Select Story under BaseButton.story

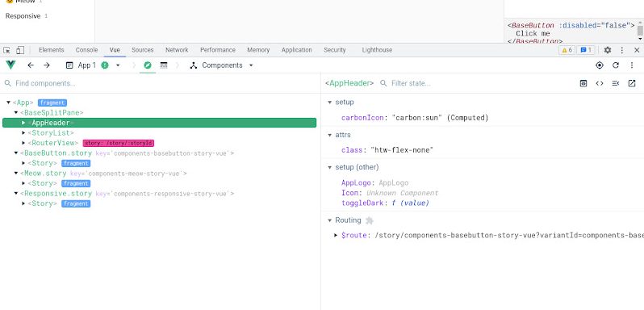point(42,163)
